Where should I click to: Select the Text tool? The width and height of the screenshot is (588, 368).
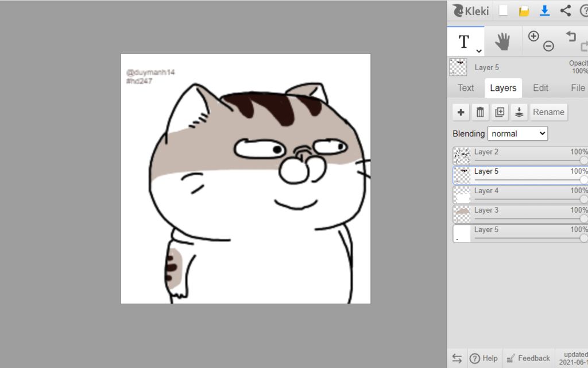[464, 41]
